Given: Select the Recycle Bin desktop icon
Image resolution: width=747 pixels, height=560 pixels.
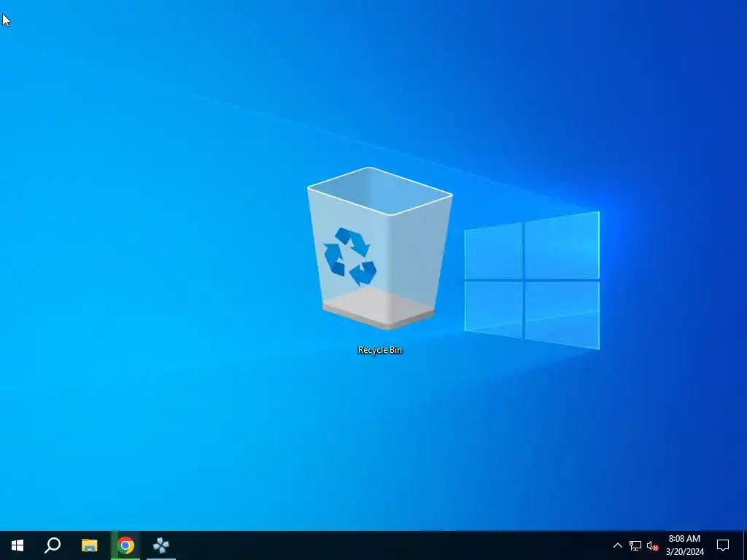Looking at the screenshot, I should click(379, 249).
